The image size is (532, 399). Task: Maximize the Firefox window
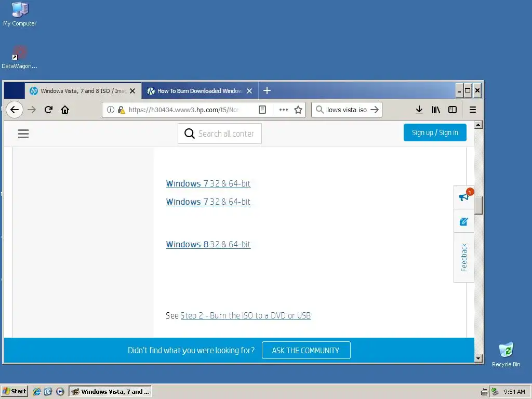click(x=468, y=90)
